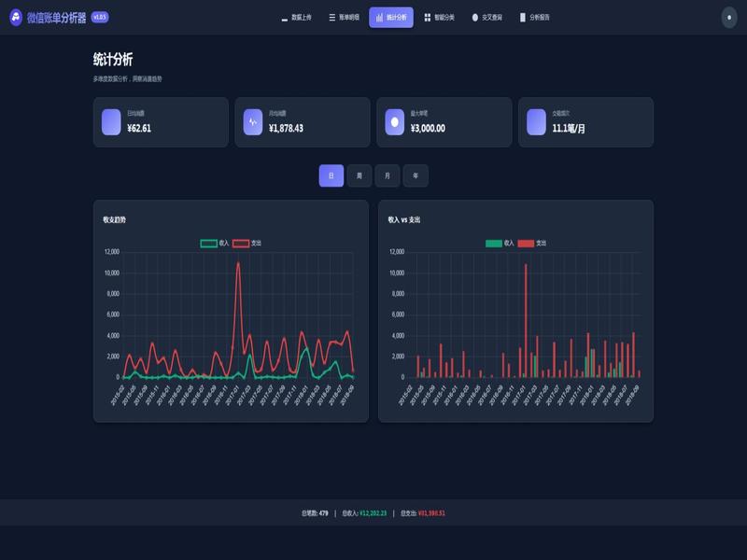This screenshot has height=560, width=747.
Task: Click the 收入 vs 支出 chart title
Action: tap(404, 220)
